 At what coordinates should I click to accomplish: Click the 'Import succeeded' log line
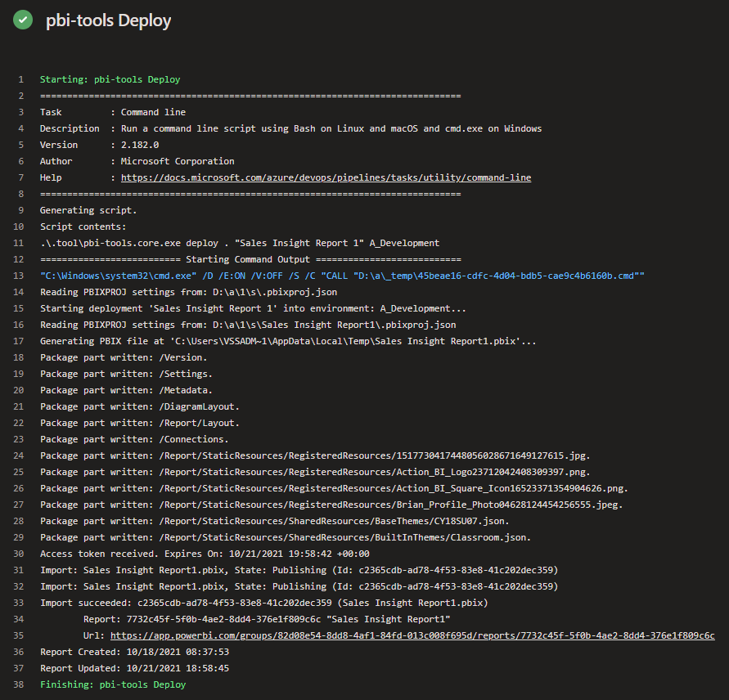pyautogui.click(x=264, y=603)
